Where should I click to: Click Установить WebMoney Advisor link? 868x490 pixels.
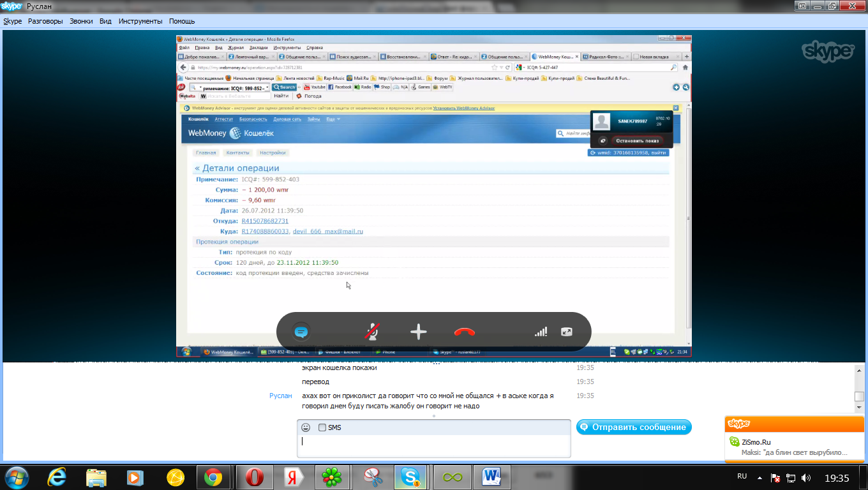(x=463, y=108)
